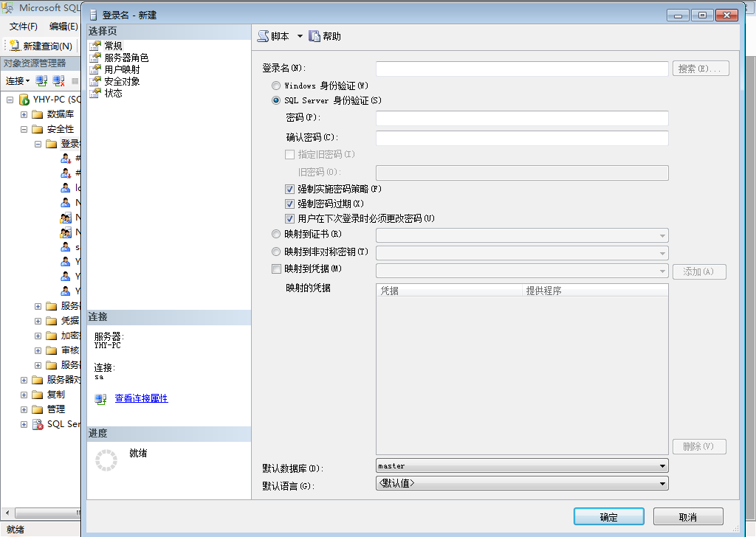
Task: Open the 用户映射 page
Action: click(x=122, y=69)
